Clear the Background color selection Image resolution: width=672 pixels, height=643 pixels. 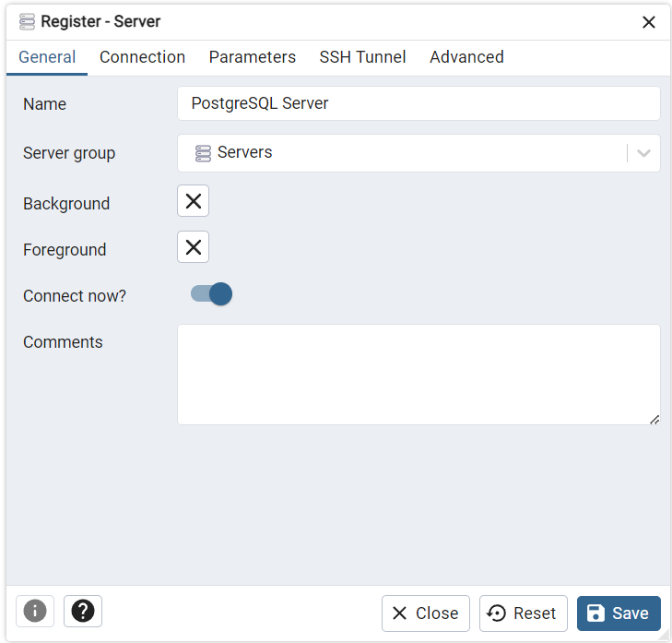(194, 201)
